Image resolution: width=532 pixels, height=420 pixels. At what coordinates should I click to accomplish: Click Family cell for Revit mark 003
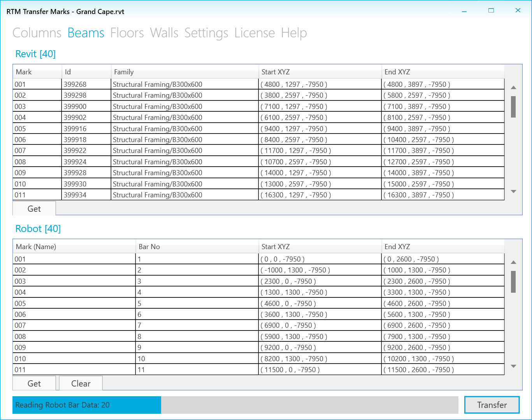[x=185, y=107]
